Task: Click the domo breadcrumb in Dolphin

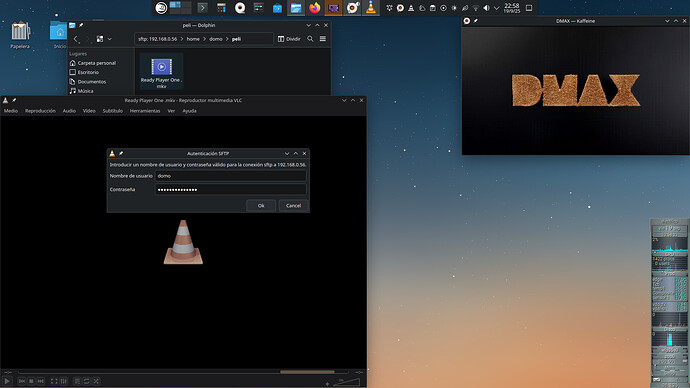Action: (x=216, y=39)
